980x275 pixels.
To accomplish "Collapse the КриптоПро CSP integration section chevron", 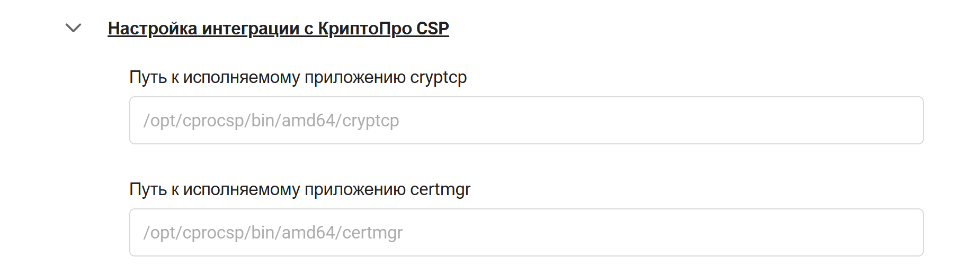I will pyautogui.click(x=73, y=28).
